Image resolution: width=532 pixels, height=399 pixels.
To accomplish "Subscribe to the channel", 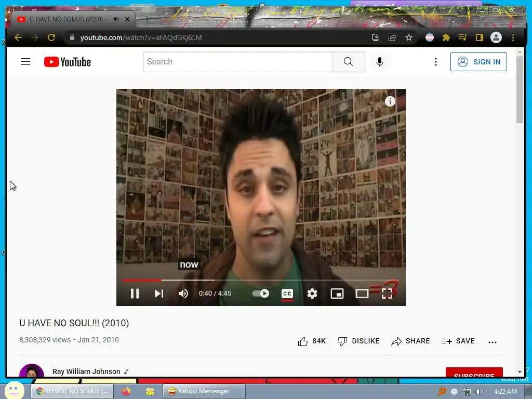I will (474, 373).
